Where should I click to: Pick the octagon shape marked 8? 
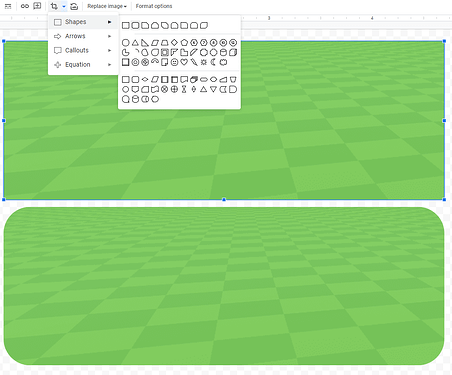213,43
